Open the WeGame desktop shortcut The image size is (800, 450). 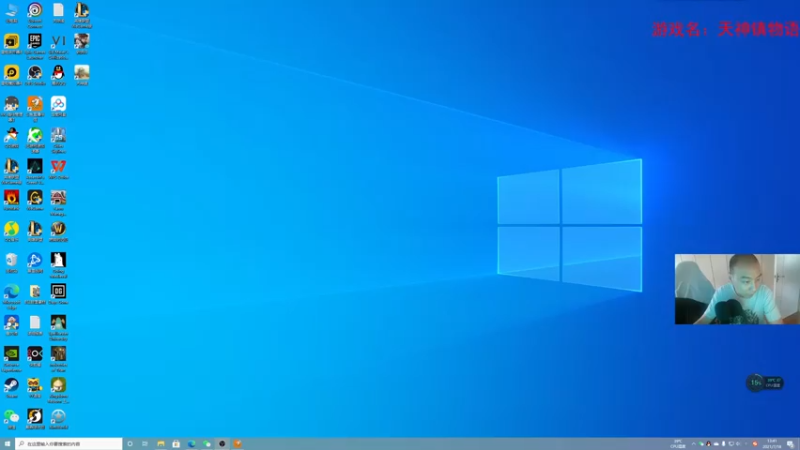pyautogui.click(x=35, y=200)
